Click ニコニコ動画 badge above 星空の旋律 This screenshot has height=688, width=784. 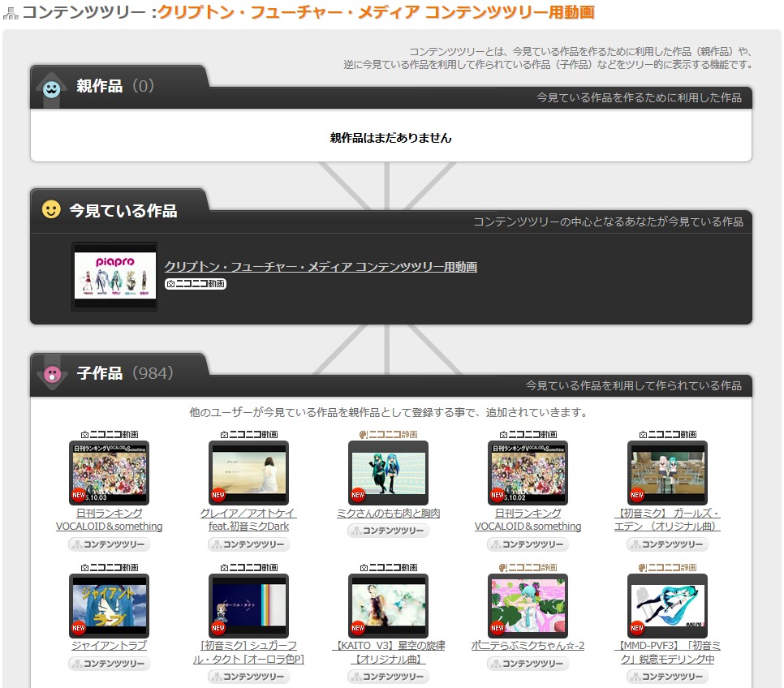point(388,567)
